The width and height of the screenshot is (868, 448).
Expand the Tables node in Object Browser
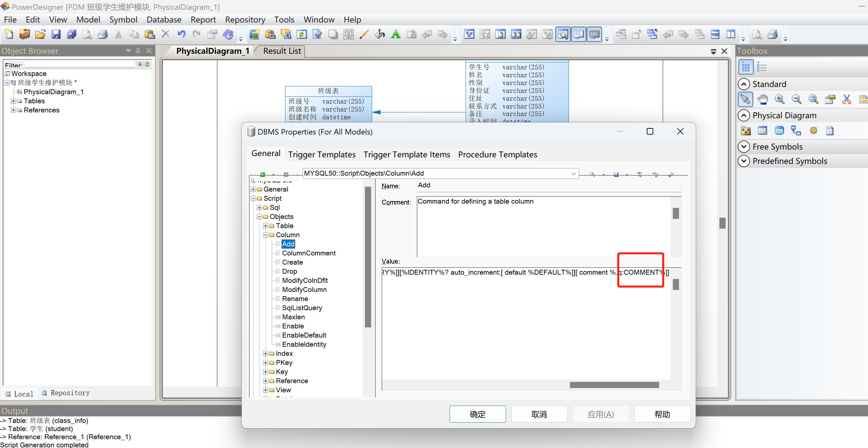pos(13,101)
